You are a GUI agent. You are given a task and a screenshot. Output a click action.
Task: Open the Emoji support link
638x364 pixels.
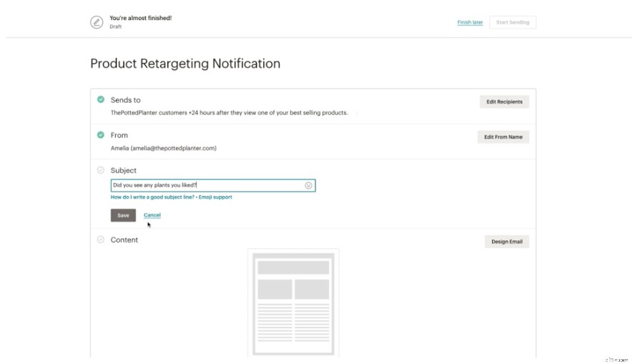pyautogui.click(x=215, y=197)
